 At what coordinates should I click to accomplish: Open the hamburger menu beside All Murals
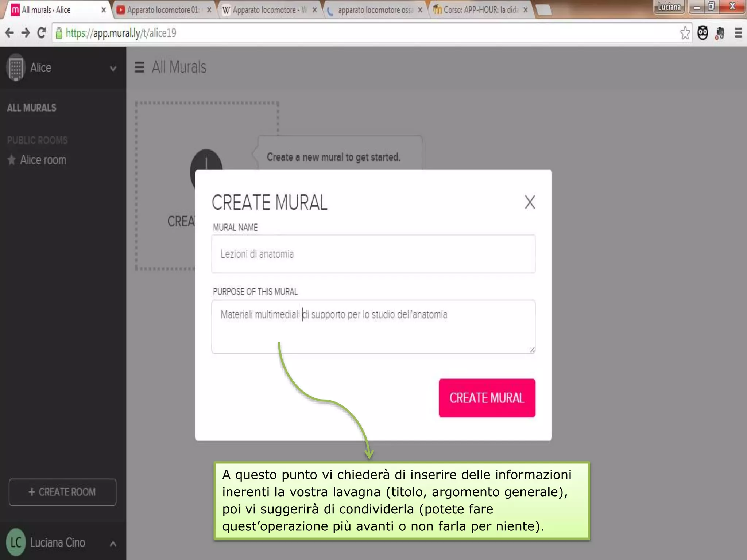(x=139, y=67)
